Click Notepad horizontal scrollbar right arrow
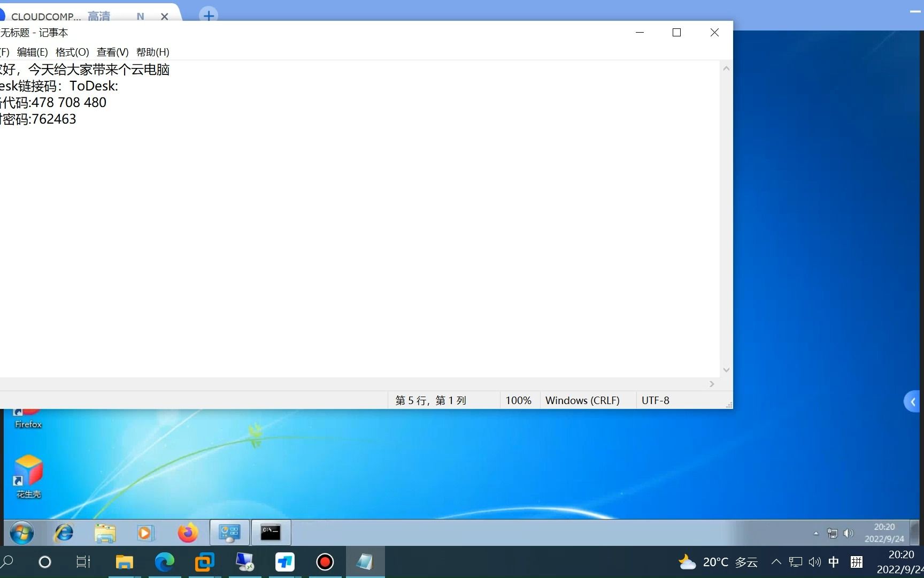 (x=712, y=384)
